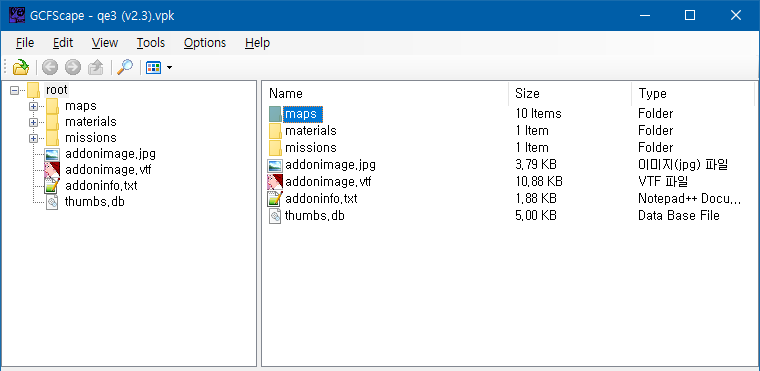Viewport: 760px width, 371px height.
Task: Sort by the Name column header
Action: (386, 93)
